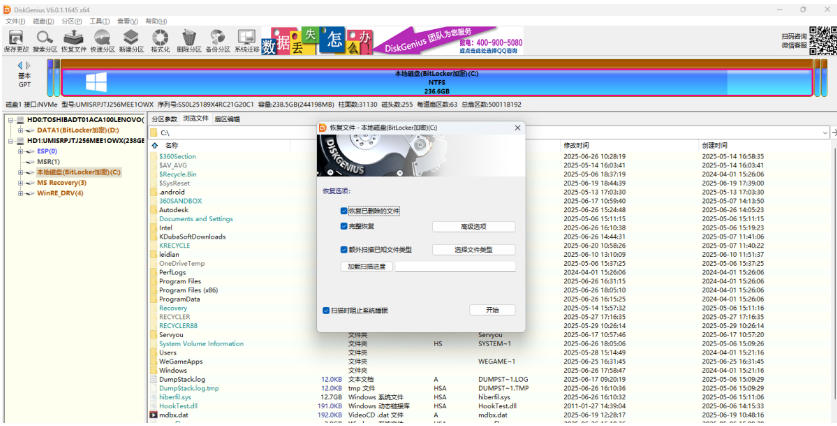This screenshot has width=837, height=426.
Task: Expand the MS Recovery(3) tree node
Action: [21, 182]
